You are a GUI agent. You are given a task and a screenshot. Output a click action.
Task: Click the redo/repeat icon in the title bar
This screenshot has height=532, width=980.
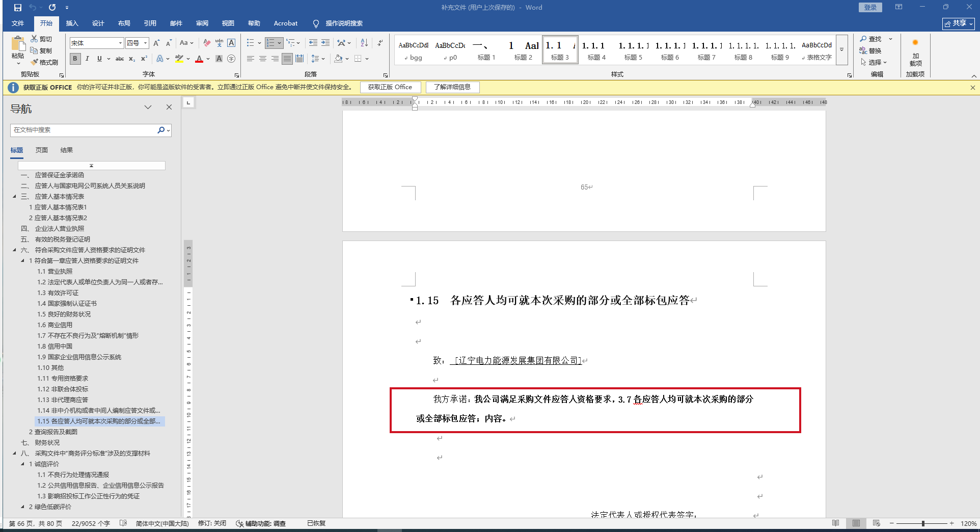52,8
